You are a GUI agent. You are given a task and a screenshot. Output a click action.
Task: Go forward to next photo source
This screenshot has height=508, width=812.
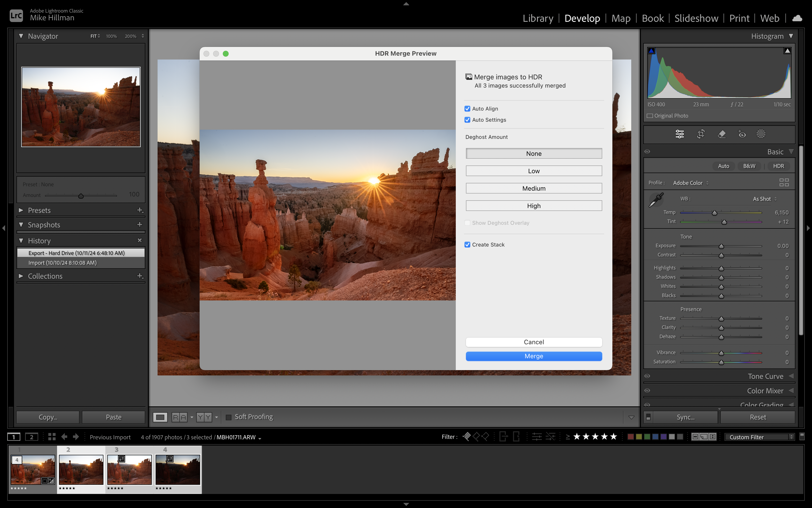click(x=76, y=437)
